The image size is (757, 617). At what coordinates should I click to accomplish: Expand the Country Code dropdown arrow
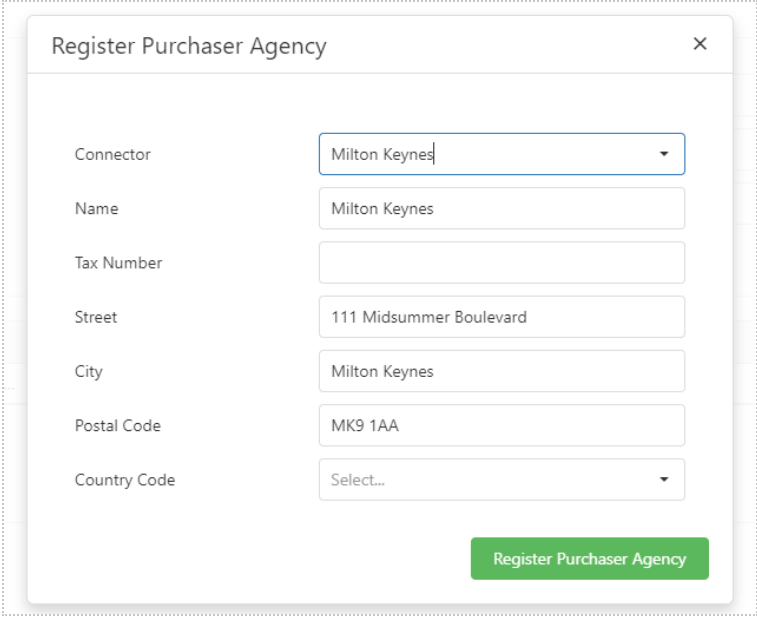664,479
